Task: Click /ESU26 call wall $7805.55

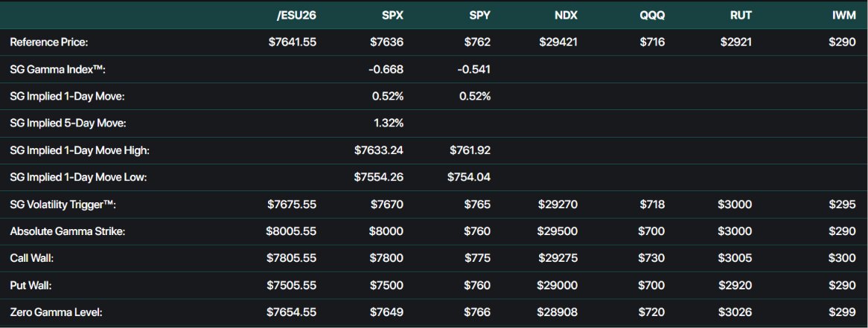Action: coord(293,258)
